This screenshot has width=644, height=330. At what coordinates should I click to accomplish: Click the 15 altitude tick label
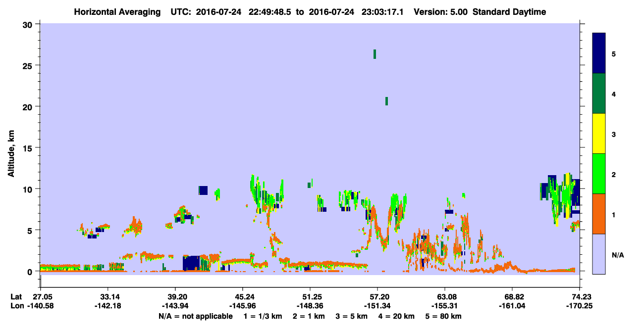coord(29,148)
